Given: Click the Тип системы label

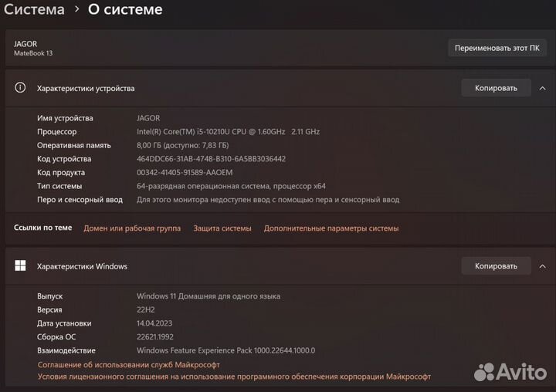Looking at the screenshot, I should pos(59,186).
